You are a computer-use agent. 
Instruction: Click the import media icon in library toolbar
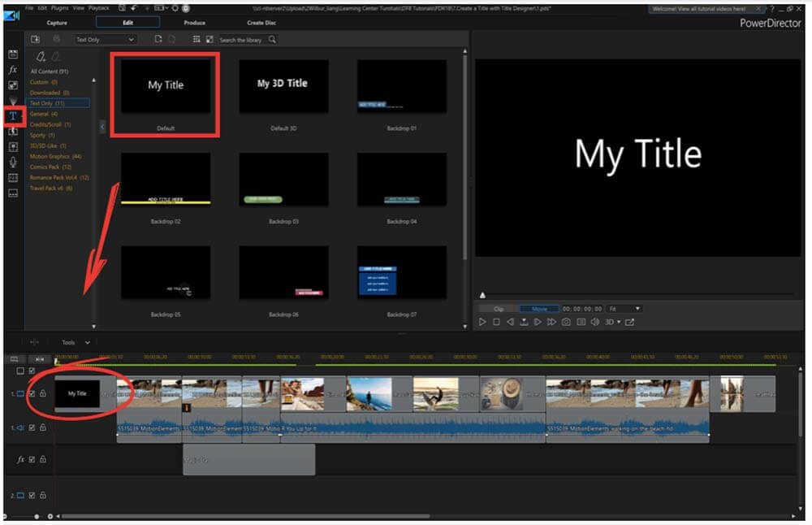(35, 39)
